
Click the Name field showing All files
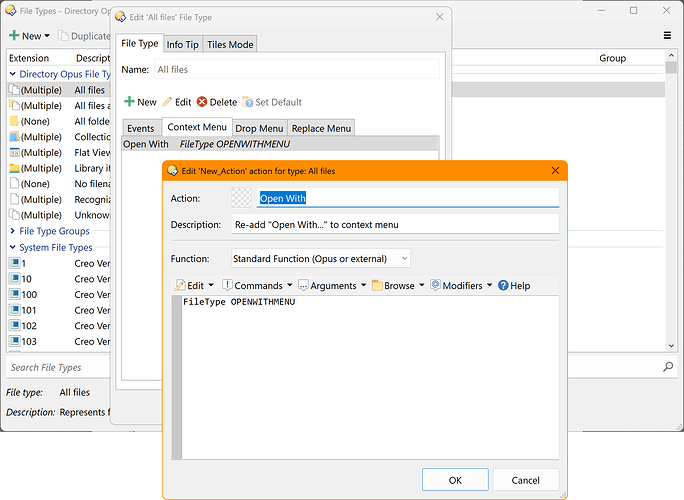[297, 69]
